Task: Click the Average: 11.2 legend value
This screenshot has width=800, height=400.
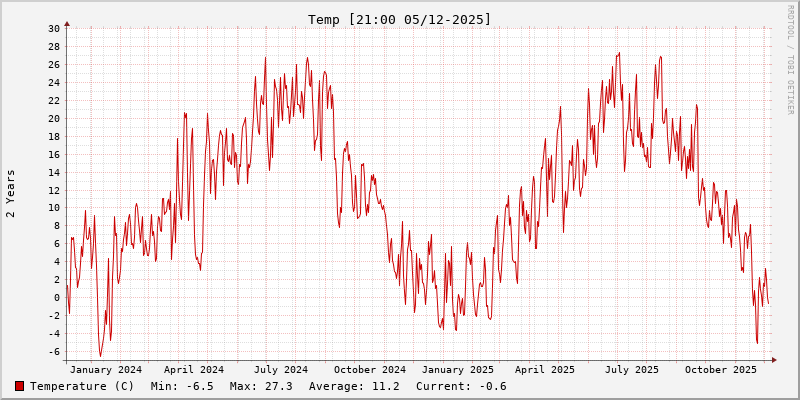Action: [x=354, y=386]
